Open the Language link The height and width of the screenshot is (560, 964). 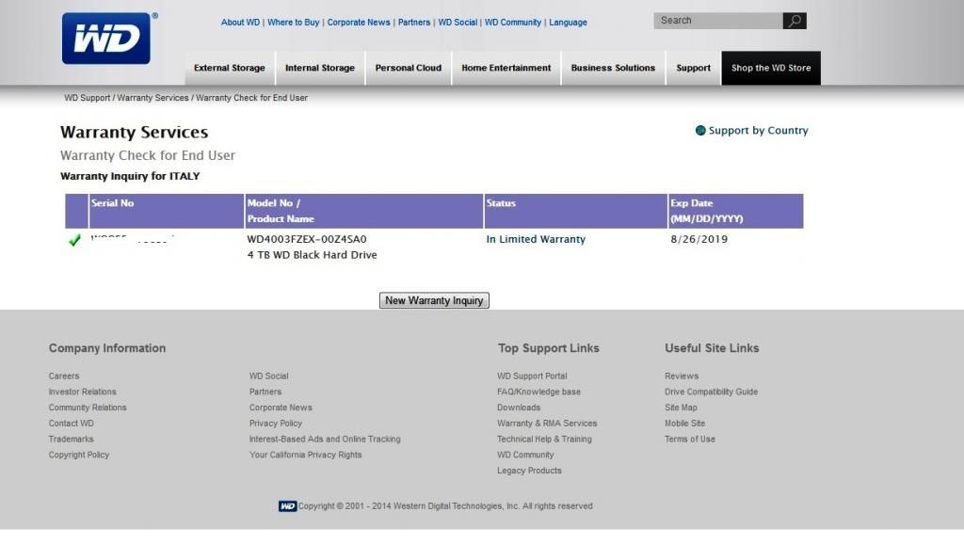[568, 23]
